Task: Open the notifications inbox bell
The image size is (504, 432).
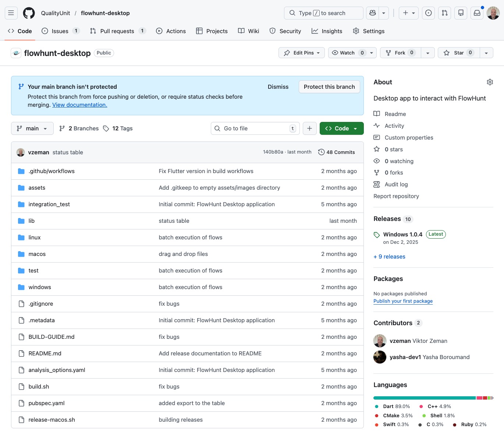Action: click(x=477, y=13)
